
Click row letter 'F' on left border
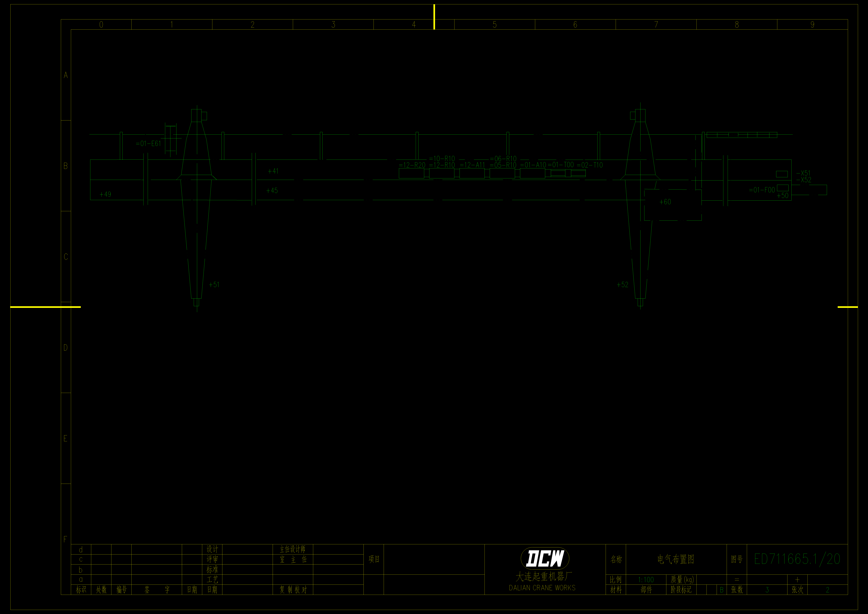click(x=65, y=539)
